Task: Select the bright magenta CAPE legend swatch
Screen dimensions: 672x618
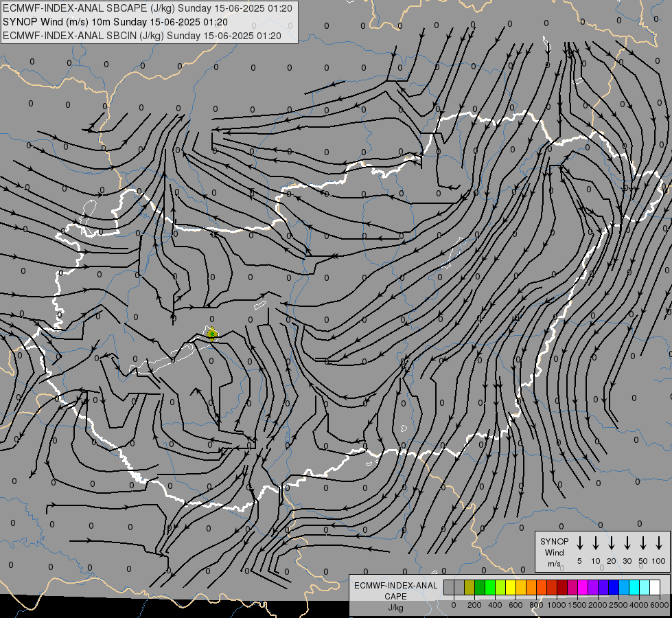Action: pyautogui.click(x=583, y=588)
